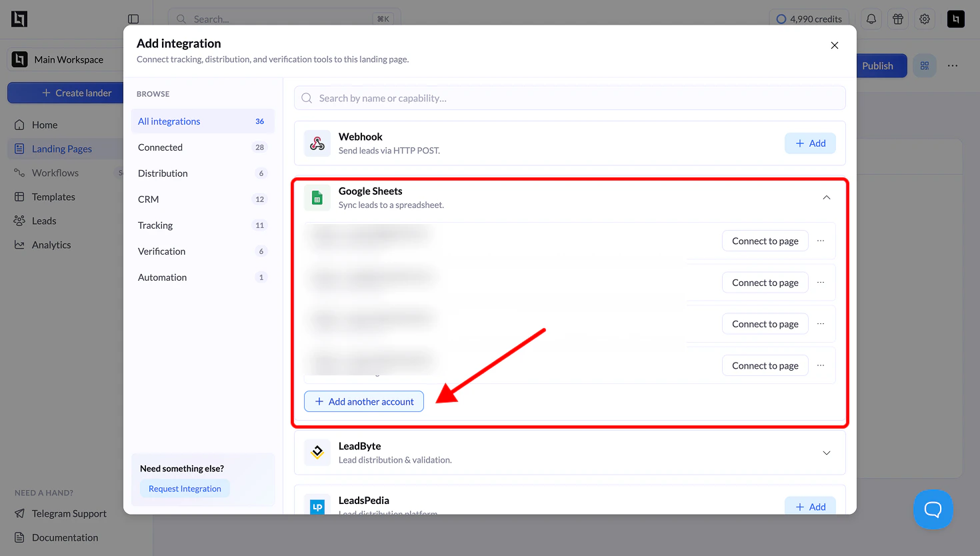Image resolution: width=980 pixels, height=556 pixels.
Task: Click the app logo in top-left corner
Action: 19,19
